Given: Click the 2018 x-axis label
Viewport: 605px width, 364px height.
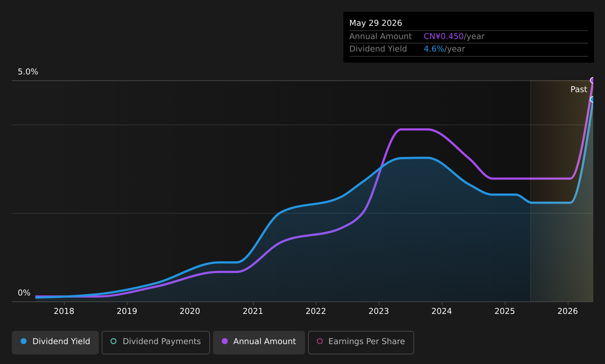Looking at the screenshot, I should (x=64, y=311).
